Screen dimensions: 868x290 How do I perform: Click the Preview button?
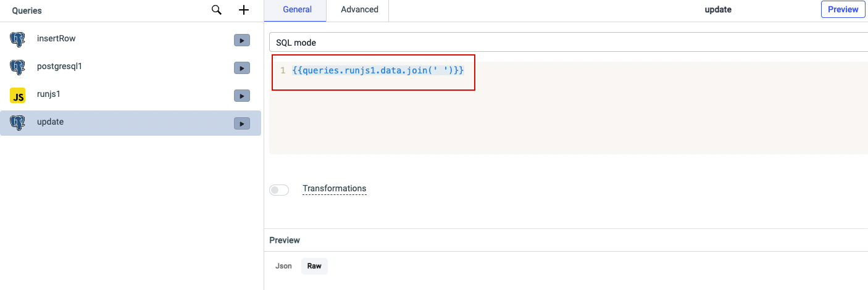click(843, 10)
